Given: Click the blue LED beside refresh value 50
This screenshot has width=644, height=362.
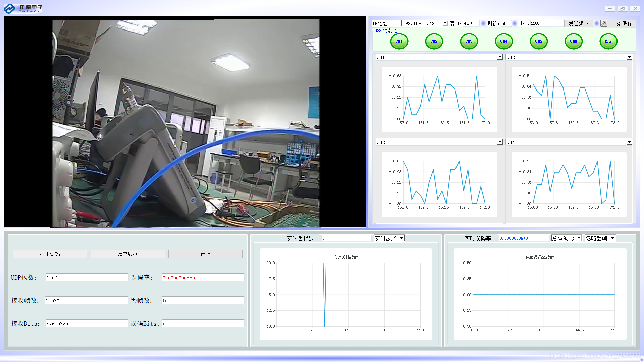Looking at the screenshot, I should pos(514,23).
